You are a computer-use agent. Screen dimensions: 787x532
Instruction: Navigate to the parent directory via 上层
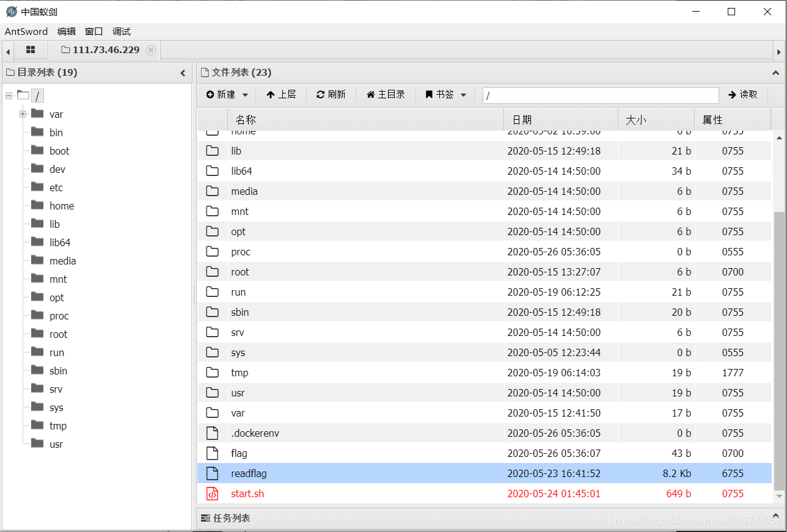coord(282,94)
